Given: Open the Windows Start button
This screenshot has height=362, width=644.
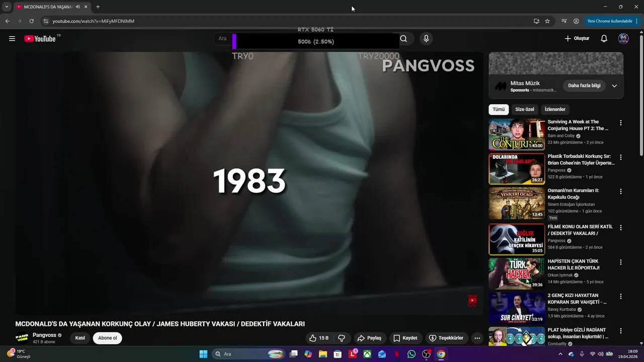Looking at the screenshot, I should tap(203, 354).
